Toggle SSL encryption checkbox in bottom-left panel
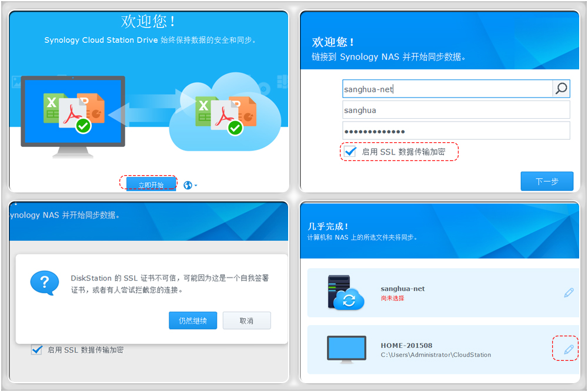Screen dimensions: 588x392 (36, 349)
